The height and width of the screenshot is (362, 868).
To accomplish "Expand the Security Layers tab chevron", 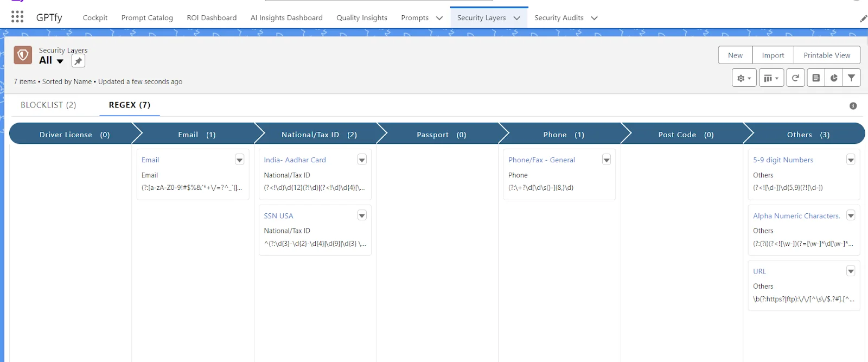I will click(x=517, y=18).
